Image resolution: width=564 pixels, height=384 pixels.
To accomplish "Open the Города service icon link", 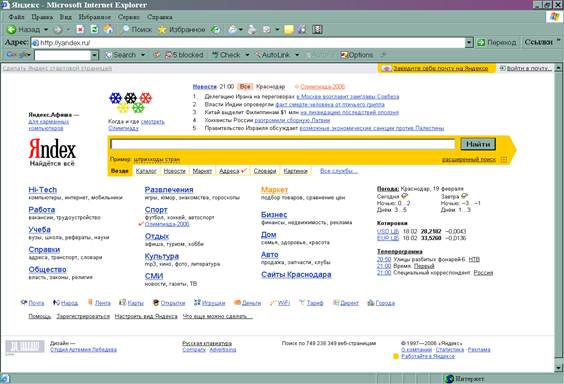I will click(381, 303).
